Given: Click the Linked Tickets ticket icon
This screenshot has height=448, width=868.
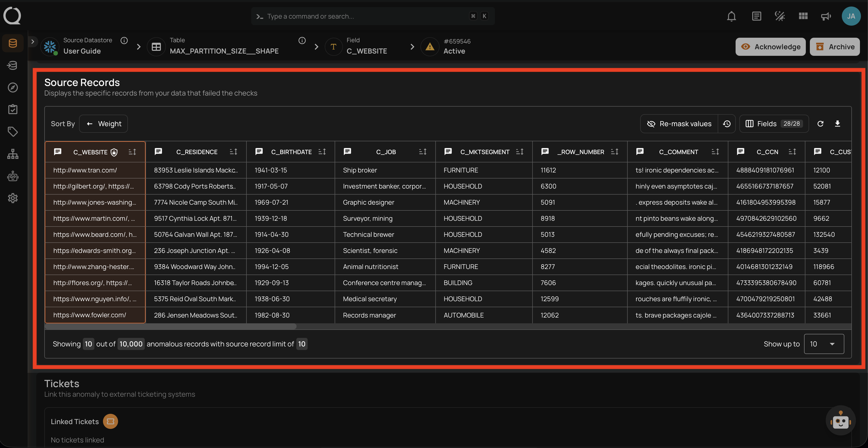Looking at the screenshot, I should [x=110, y=421].
